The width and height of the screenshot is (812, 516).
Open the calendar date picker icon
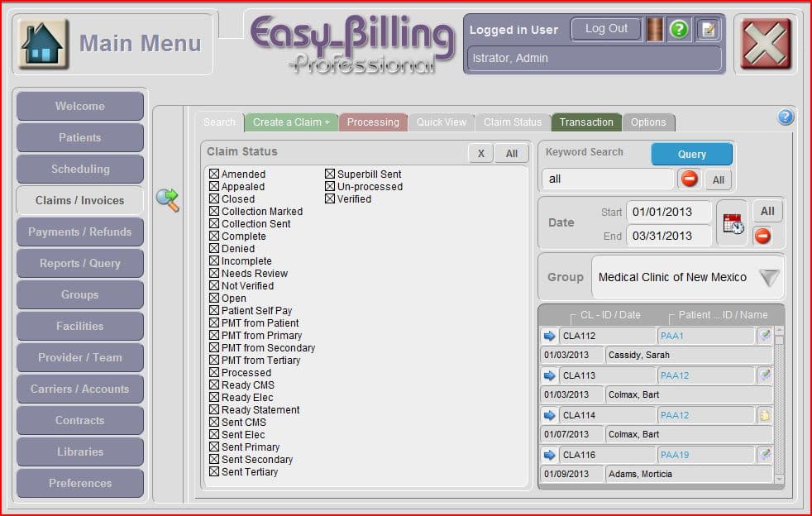[x=732, y=223]
